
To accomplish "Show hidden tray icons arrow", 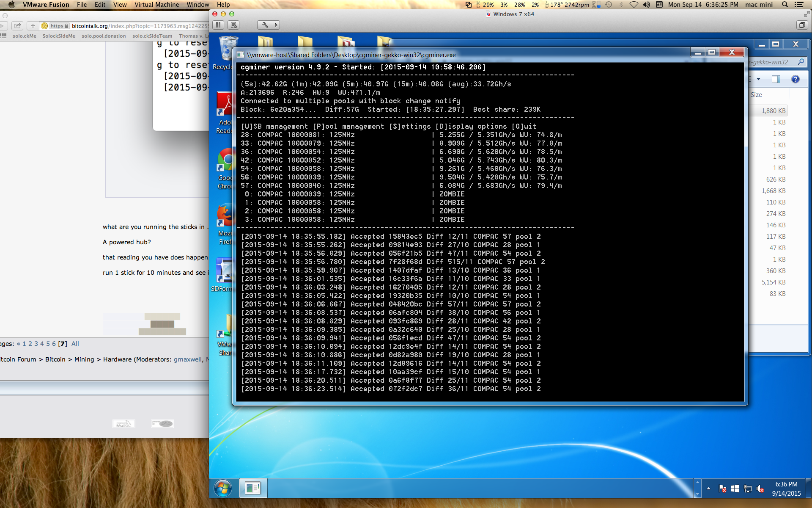I will 708,489.
